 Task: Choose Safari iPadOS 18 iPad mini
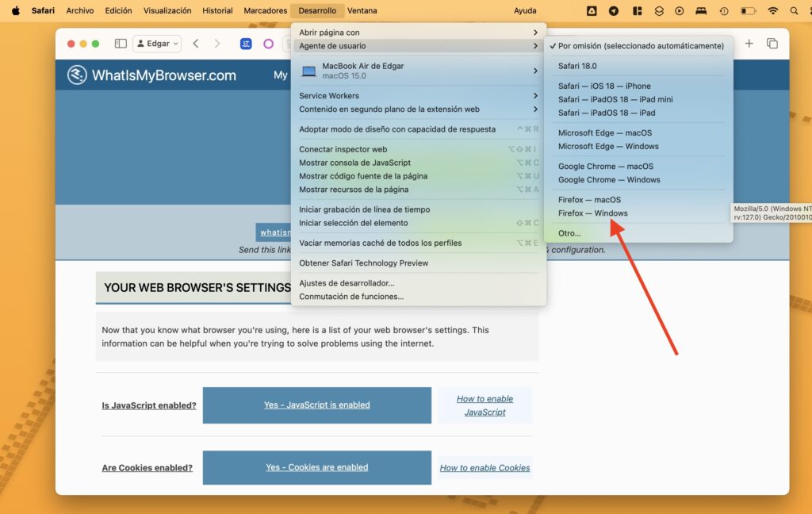coord(639,99)
